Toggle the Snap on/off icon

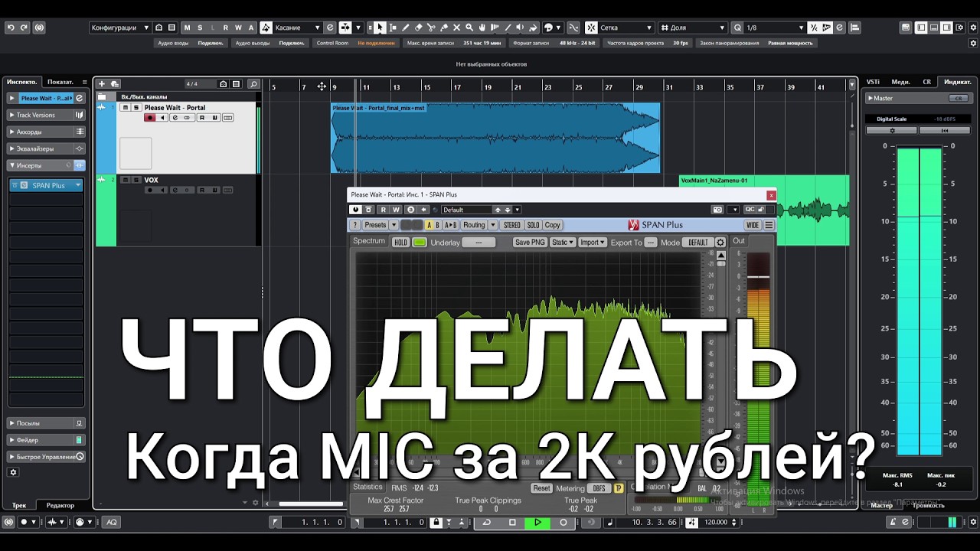(x=591, y=28)
